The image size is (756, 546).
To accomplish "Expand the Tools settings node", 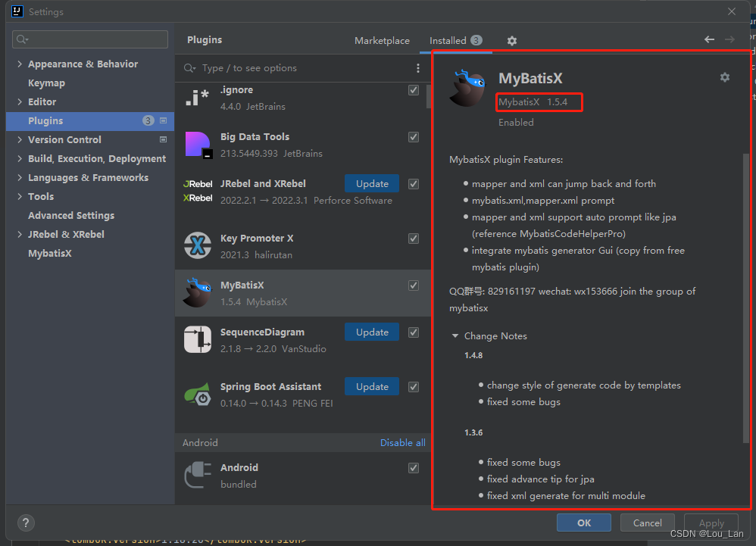I will tap(20, 196).
